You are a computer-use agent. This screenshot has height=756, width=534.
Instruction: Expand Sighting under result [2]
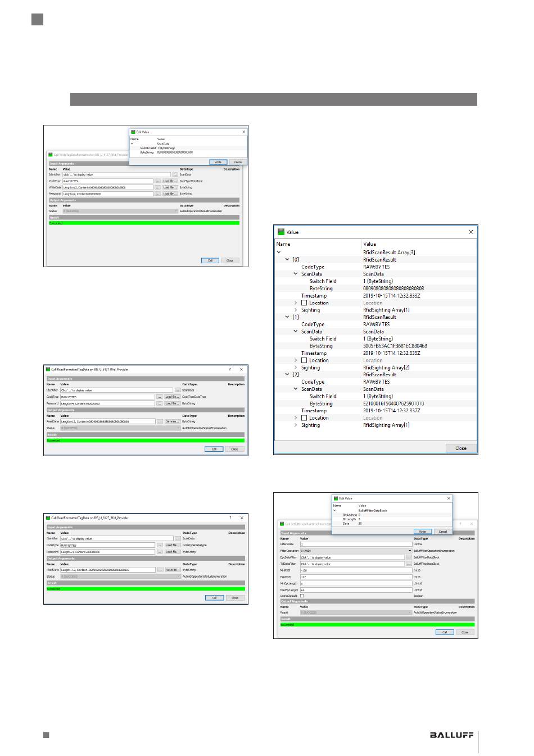coord(296,425)
